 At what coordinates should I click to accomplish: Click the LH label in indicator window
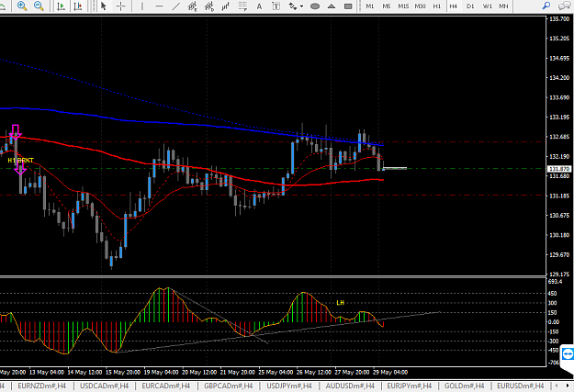[340, 303]
